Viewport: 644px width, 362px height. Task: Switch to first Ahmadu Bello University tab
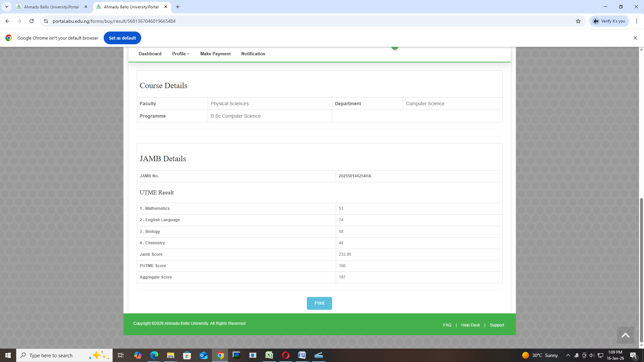(51, 7)
